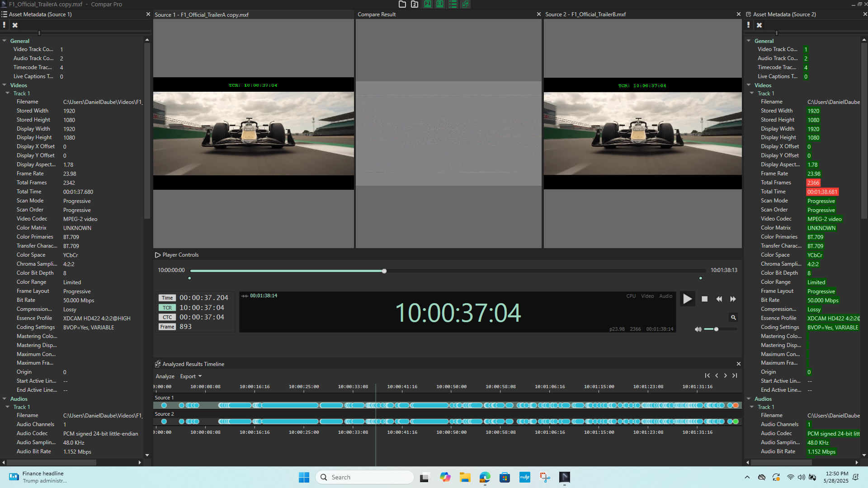Click the rewind double-arrow icon

[x=719, y=299]
